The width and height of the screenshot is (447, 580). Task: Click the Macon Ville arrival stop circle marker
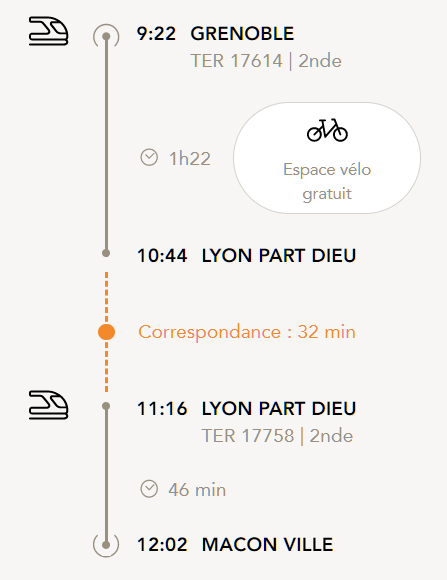[106, 544]
